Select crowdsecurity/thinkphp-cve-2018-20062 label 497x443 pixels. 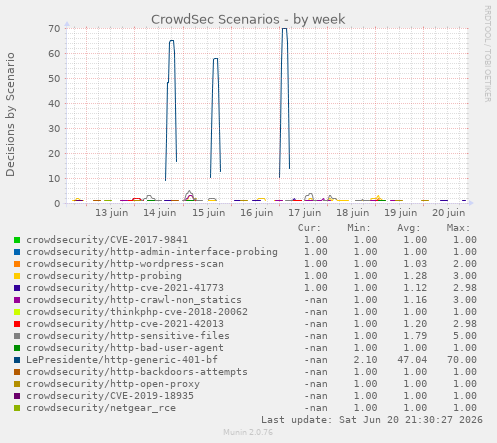point(137,312)
